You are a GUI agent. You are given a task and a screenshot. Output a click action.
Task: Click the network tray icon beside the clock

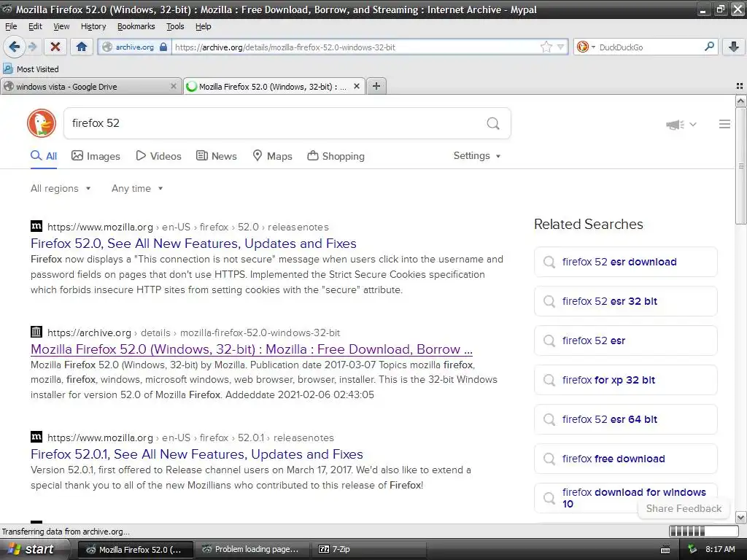[692, 549]
